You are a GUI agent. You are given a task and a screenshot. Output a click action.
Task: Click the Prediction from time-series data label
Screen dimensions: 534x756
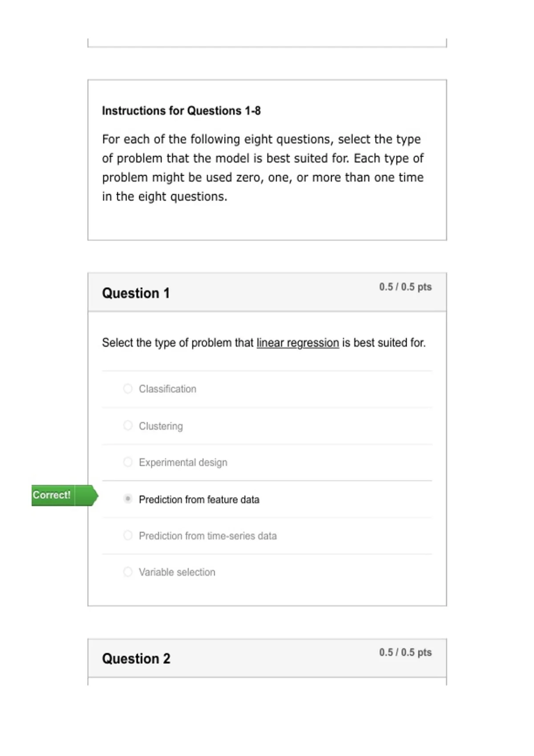[208, 536]
